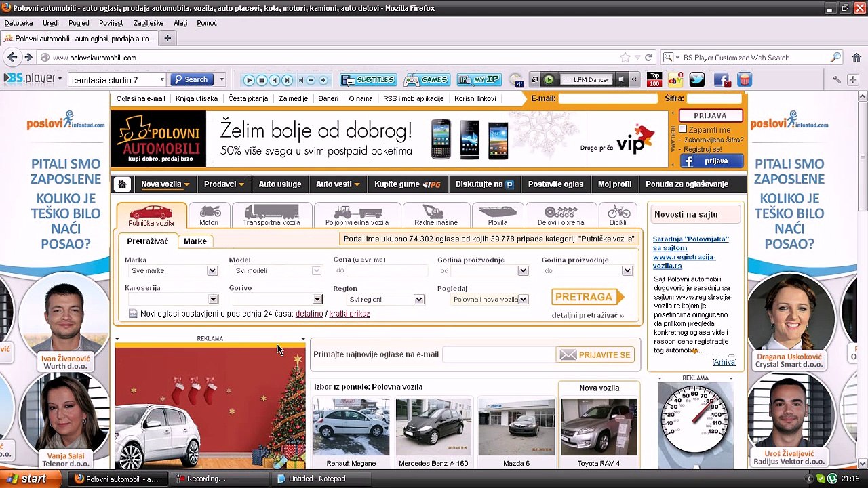Click the PRETRAGA search button
Image resolution: width=868 pixels, height=488 pixels.
[x=588, y=297]
